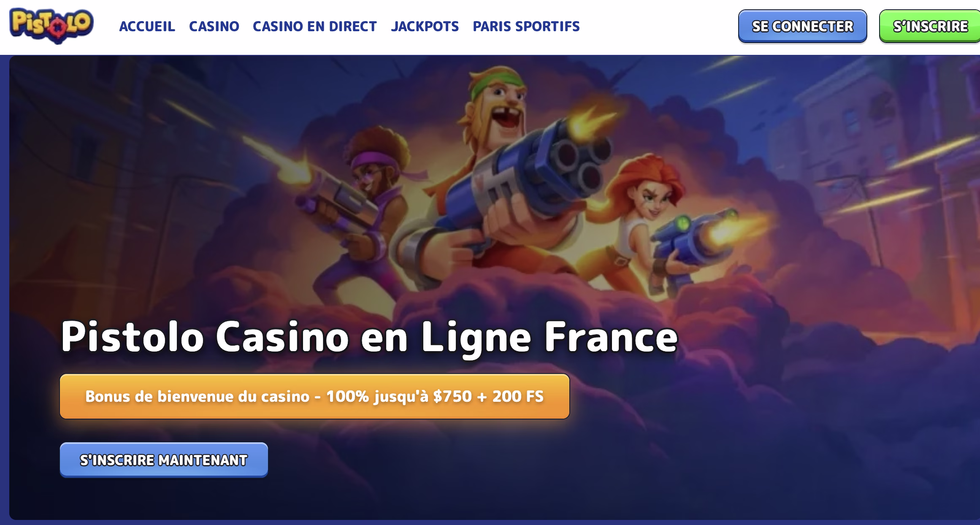980x525 pixels.
Task: Select the JACKPOTS nav link
Action: (x=425, y=27)
